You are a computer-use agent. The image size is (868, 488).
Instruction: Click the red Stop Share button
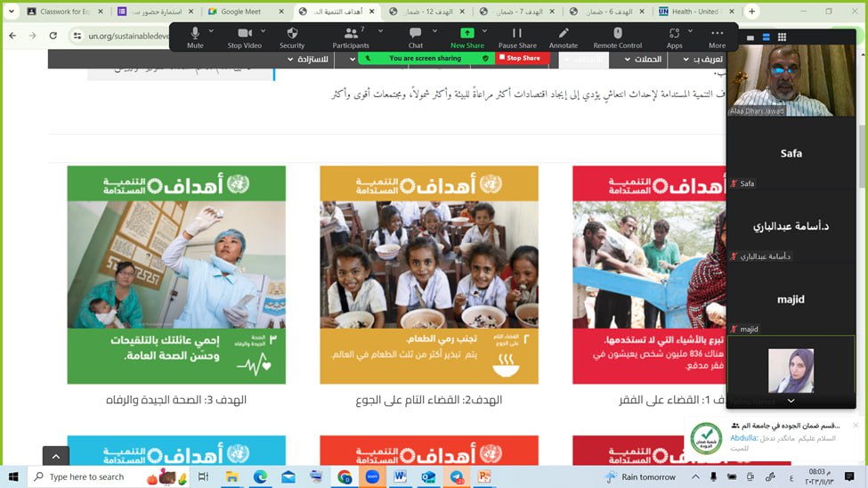(x=521, y=58)
